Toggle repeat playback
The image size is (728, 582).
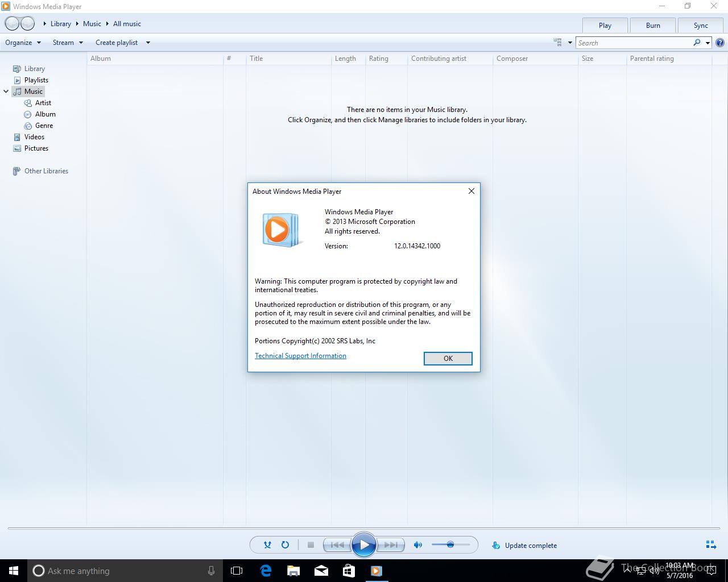pyautogui.click(x=285, y=545)
